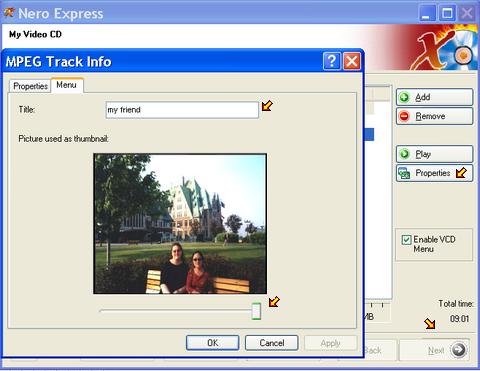Click the Next arrow circle icon
This screenshot has width=480, height=371.
(x=458, y=350)
